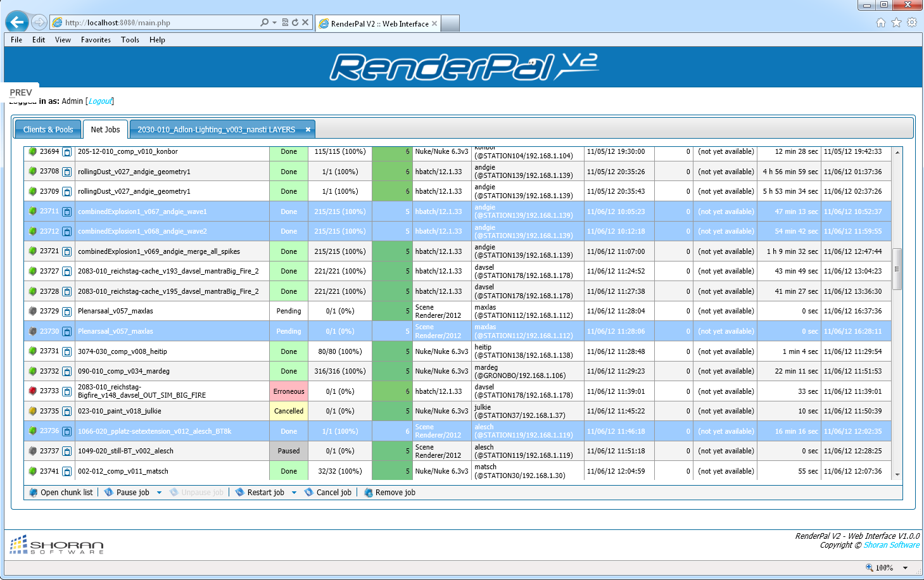This screenshot has height=580, width=924.
Task: Click the job list scrollbar up arrow
Action: click(897, 153)
